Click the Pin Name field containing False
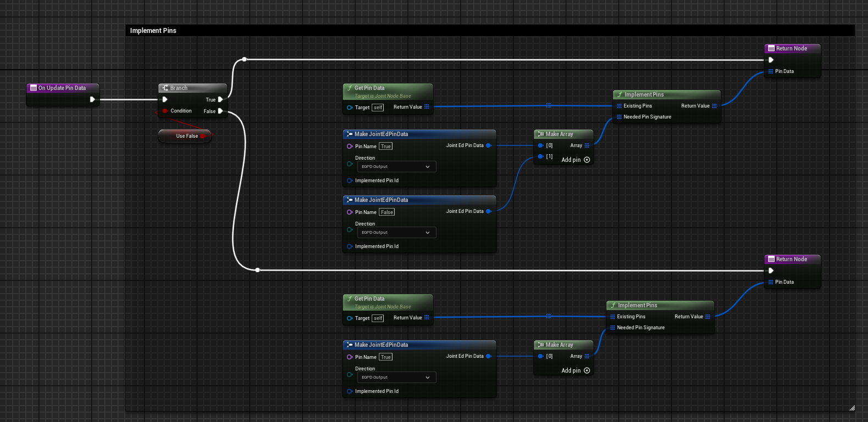This screenshot has height=422, width=868. tap(387, 212)
